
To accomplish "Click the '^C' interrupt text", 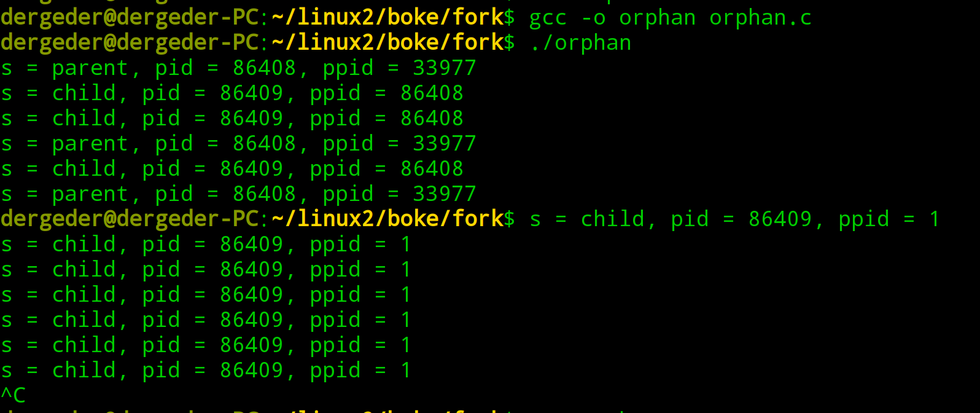I will click(x=14, y=395).
